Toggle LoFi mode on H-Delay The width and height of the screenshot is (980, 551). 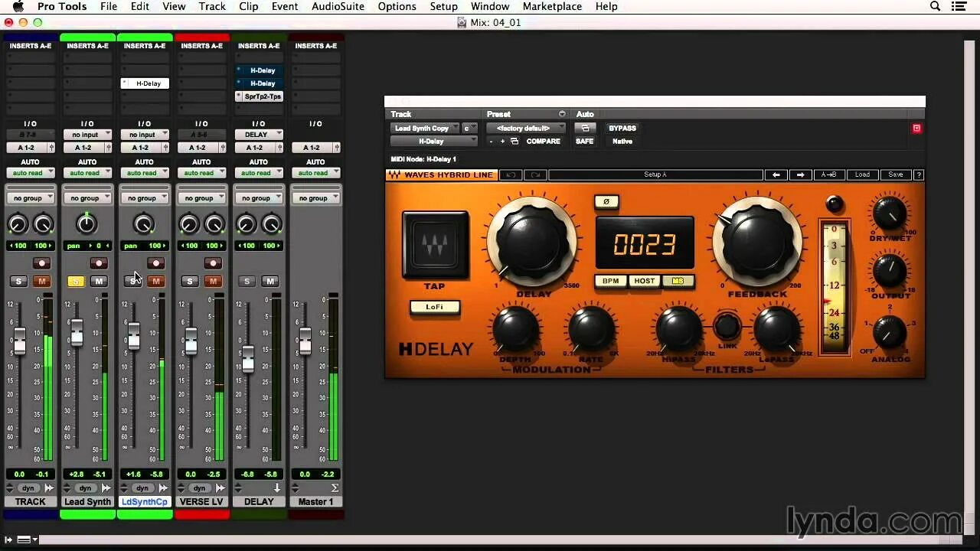434,307
